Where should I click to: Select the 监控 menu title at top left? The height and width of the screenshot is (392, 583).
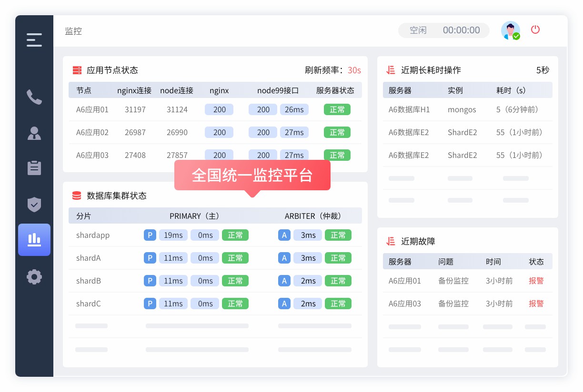pyautogui.click(x=73, y=31)
